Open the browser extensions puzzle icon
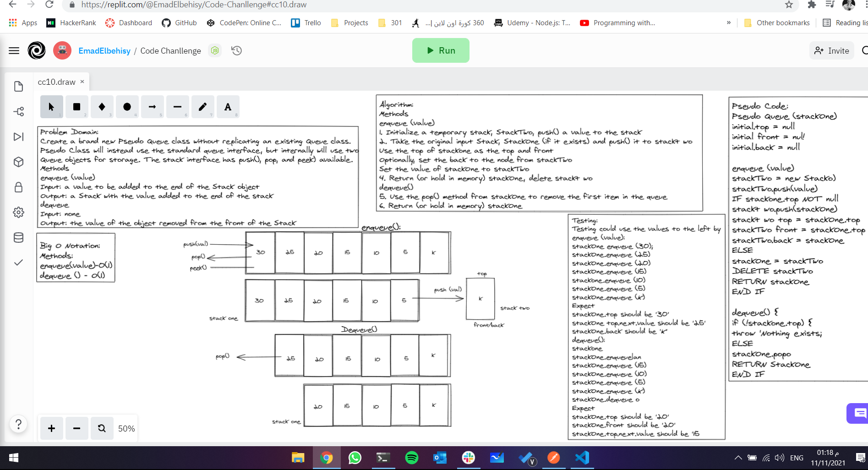The width and height of the screenshot is (868, 470). 812,5
